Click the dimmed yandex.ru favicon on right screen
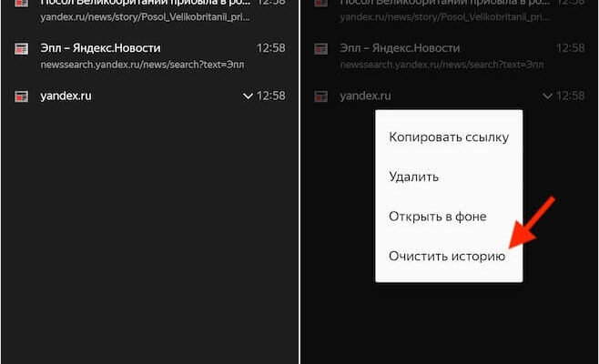Screen dimensions: 599x364 click(320, 96)
